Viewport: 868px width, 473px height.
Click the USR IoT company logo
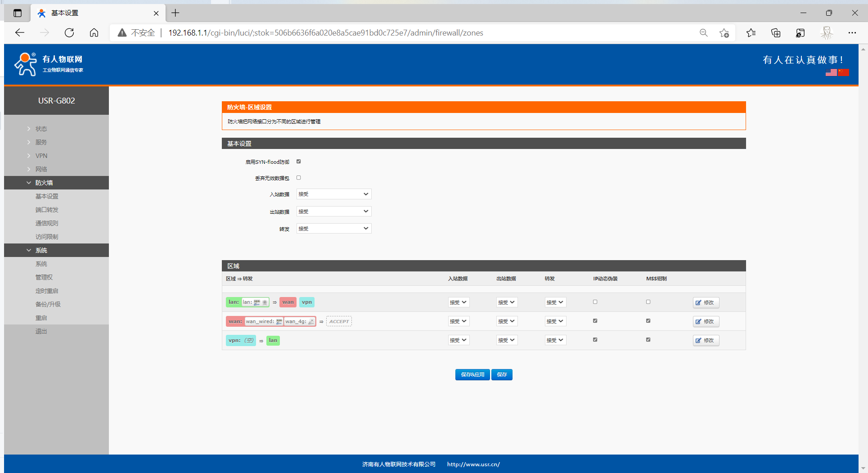(x=49, y=64)
